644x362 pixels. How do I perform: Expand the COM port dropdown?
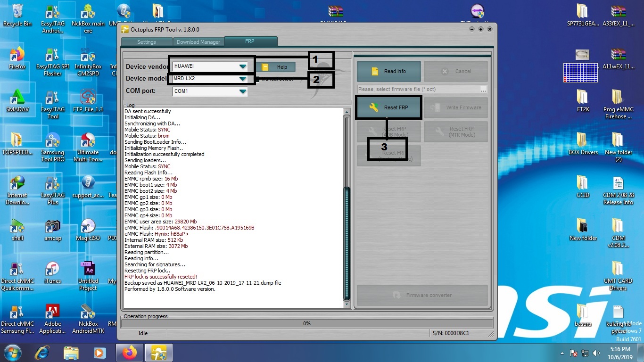click(242, 91)
